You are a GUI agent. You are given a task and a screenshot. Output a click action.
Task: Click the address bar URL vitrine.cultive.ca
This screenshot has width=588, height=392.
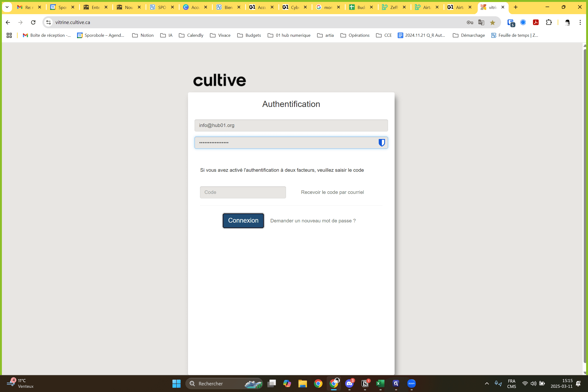coord(73,22)
